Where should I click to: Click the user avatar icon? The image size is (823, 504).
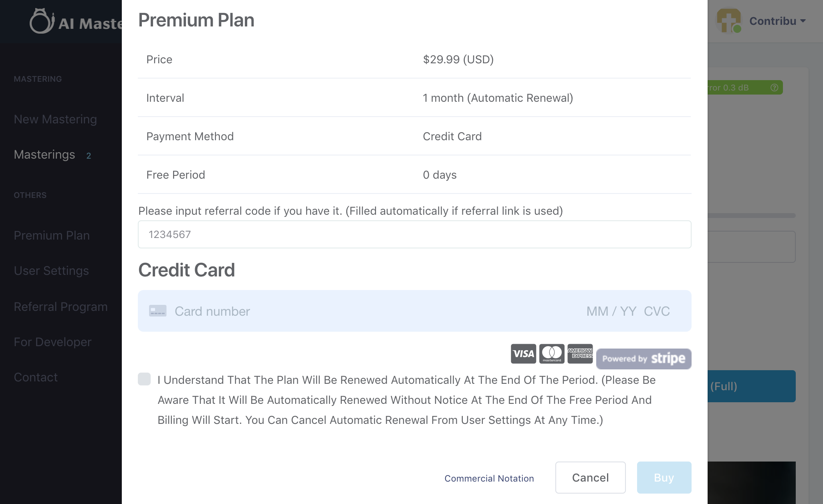(x=729, y=21)
